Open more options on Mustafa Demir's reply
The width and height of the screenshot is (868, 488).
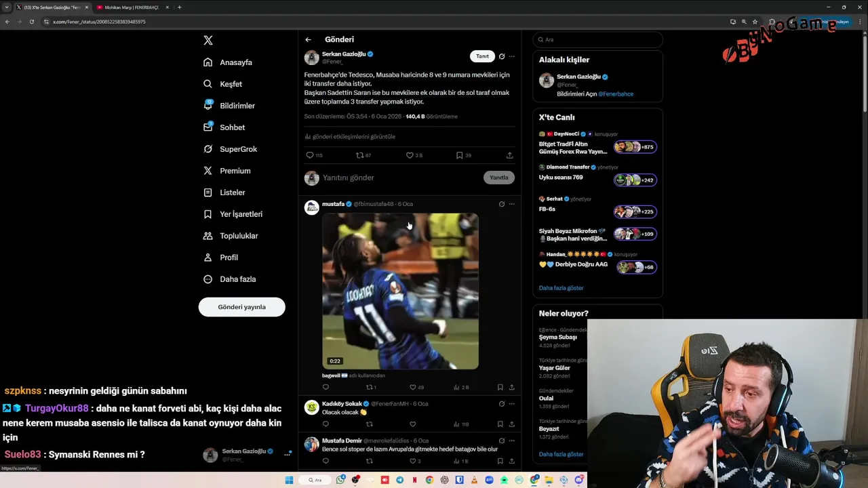512,441
